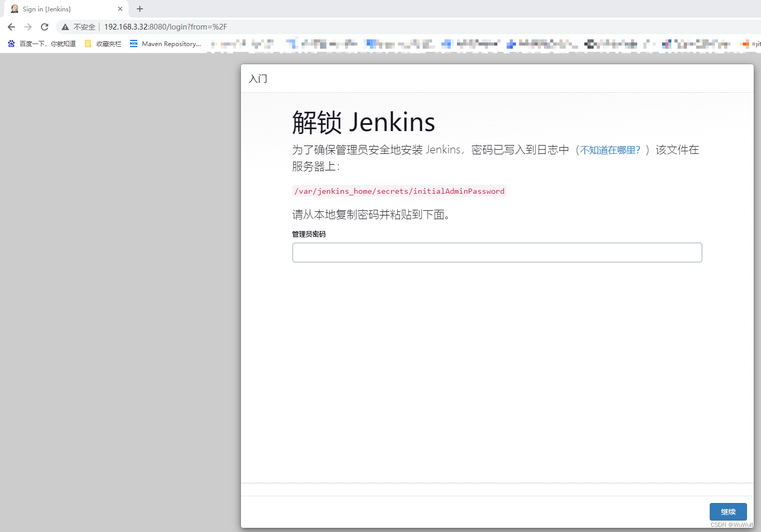761x532 pixels.
Task: Click the 解锁 Jenkins heading
Action: click(364, 123)
